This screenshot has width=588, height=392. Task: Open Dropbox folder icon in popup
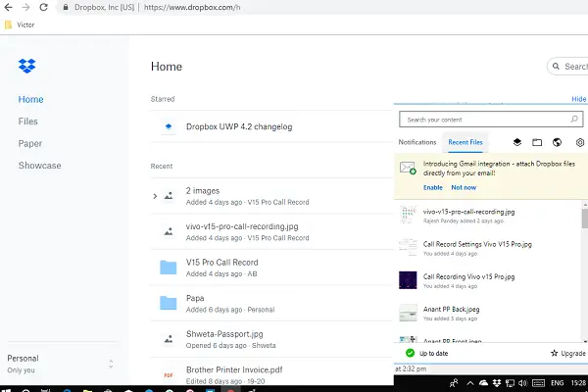[536, 143]
